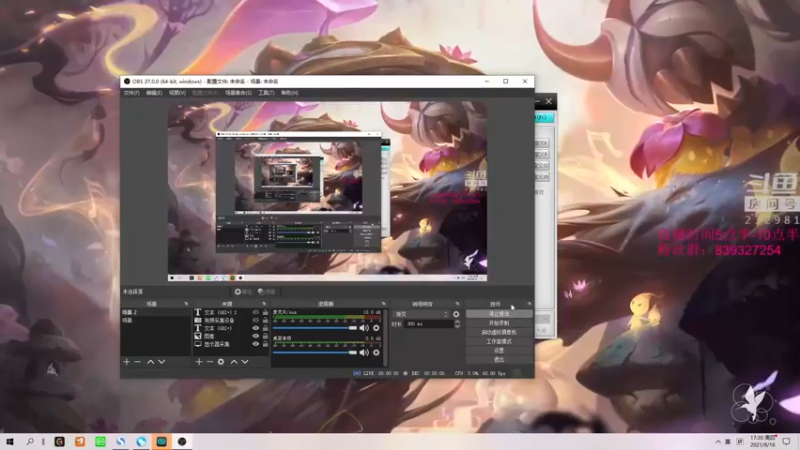Move the selected scene down
The height and width of the screenshot is (450, 800).
[x=162, y=362]
